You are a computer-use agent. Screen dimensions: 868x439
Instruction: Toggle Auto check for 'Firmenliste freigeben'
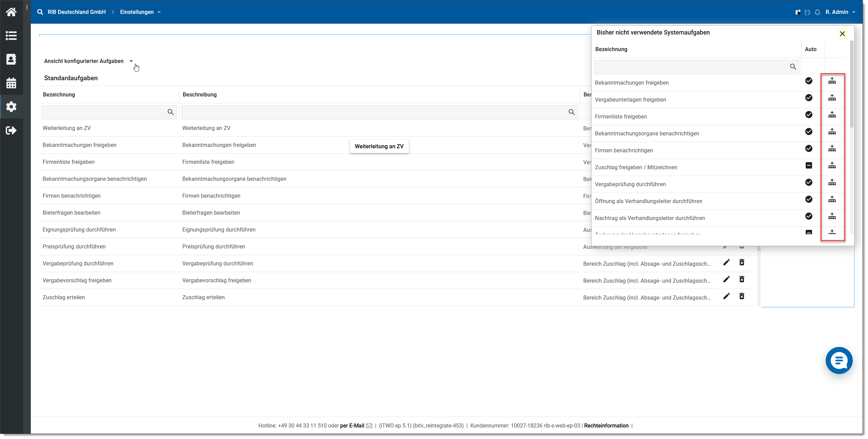[808, 115]
